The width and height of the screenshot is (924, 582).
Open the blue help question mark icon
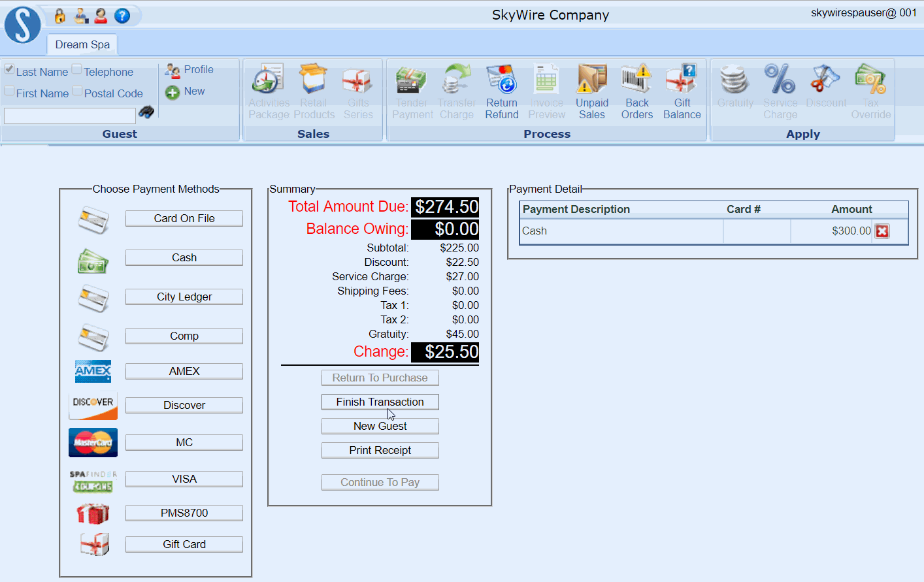122,16
